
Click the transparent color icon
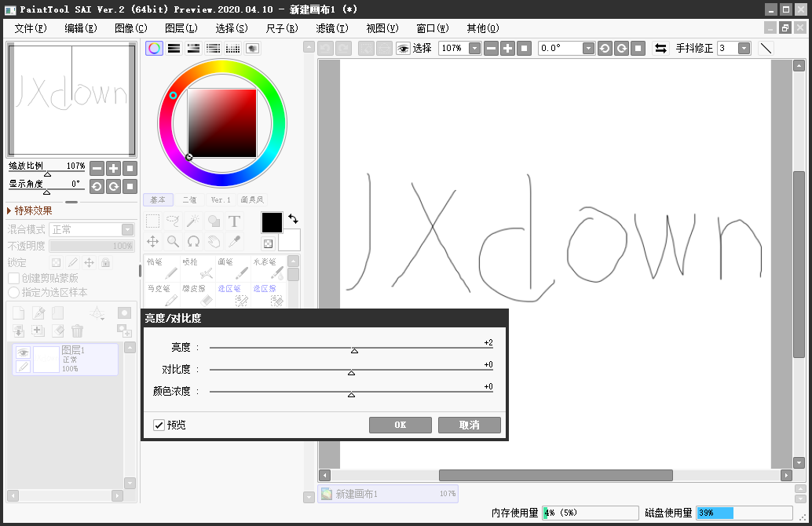(269, 243)
